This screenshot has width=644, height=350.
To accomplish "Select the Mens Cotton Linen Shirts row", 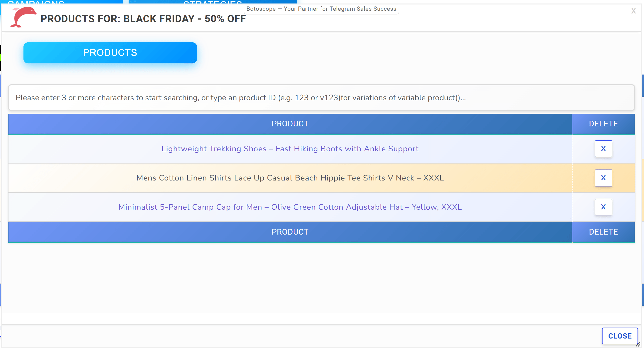I will [x=290, y=178].
